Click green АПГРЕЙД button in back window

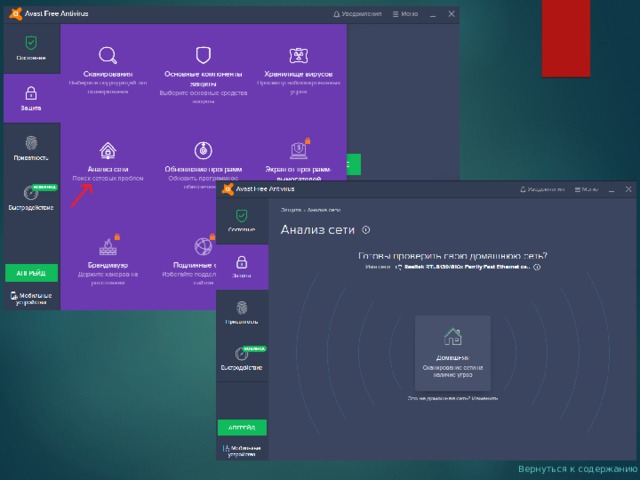pos(31,273)
